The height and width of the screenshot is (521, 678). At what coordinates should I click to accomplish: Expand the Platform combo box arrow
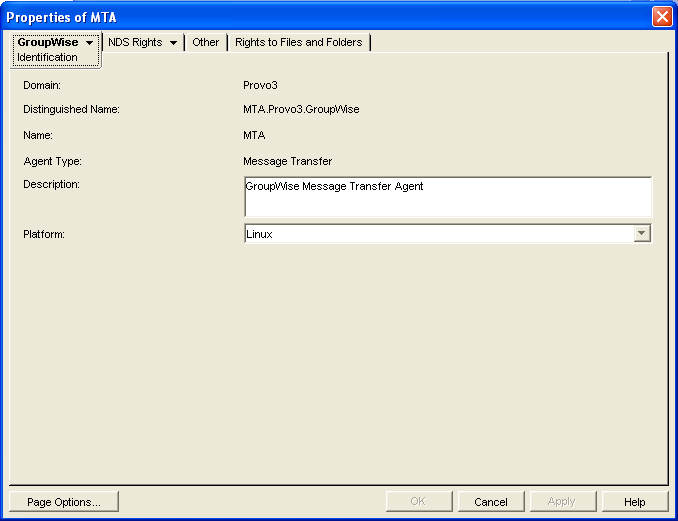click(642, 233)
